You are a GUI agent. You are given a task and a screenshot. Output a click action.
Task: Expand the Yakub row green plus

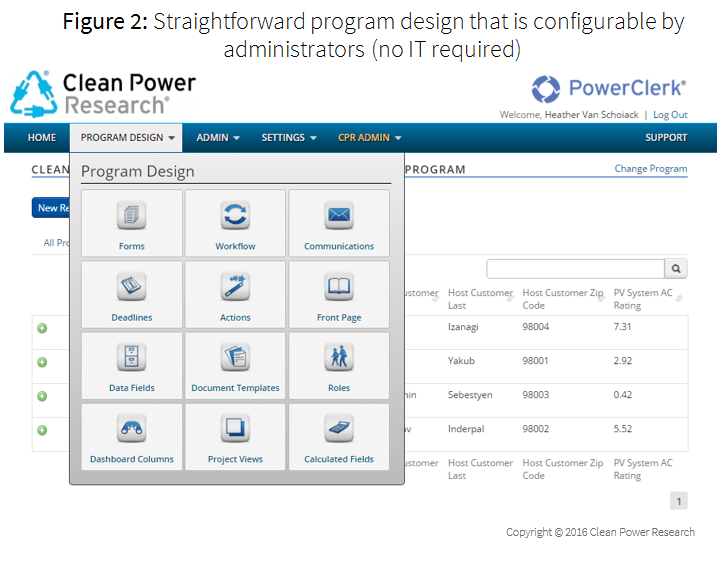tap(42, 362)
